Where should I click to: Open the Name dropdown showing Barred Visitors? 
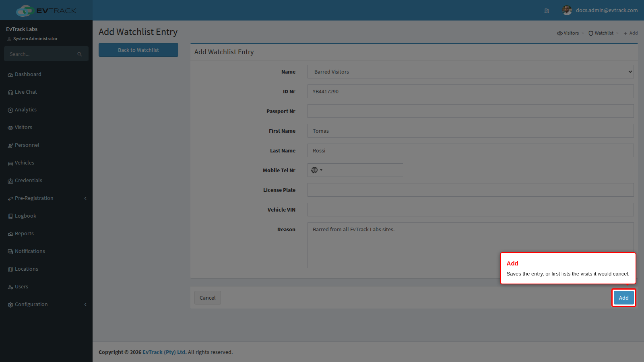coord(471,72)
